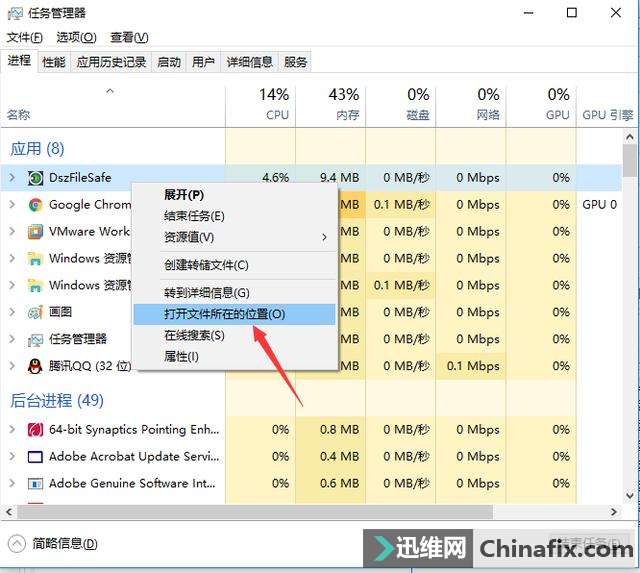Screen dimensions: 640x573
Task: Expand the DszFileSafe process group
Action: (x=12, y=178)
